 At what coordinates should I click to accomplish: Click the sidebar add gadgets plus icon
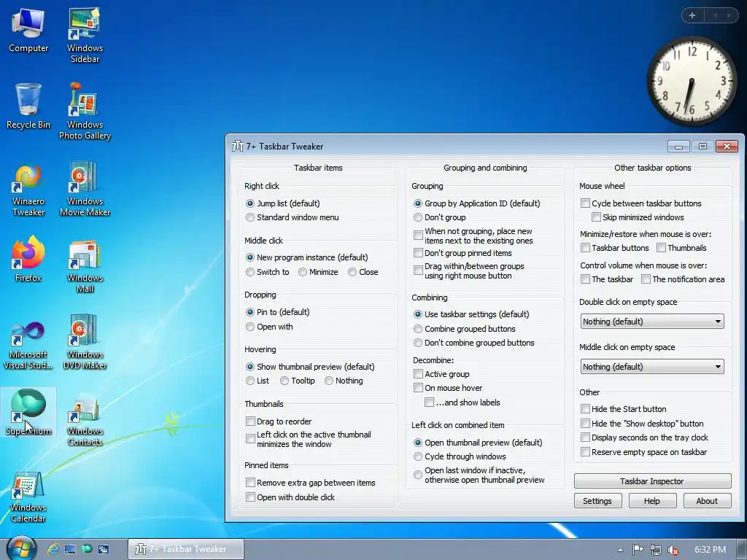(692, 15)
